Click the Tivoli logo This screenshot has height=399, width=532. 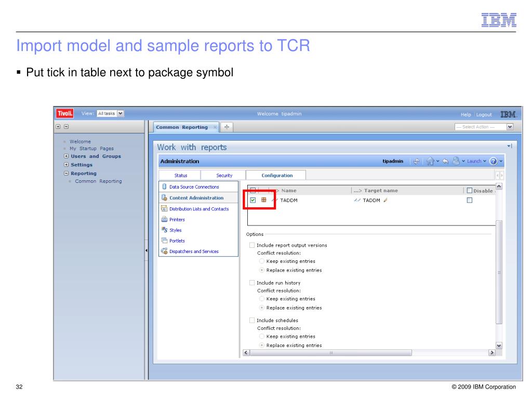coord(65,113)
